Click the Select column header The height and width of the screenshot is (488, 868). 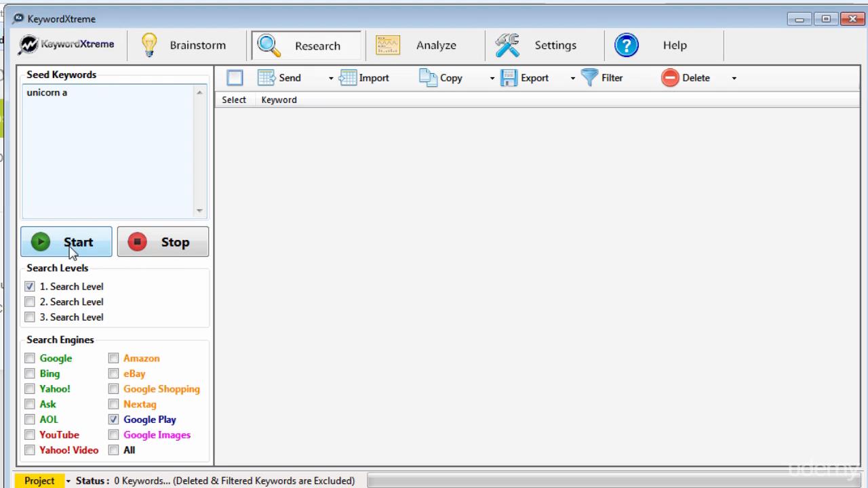(x=234, y=100)
